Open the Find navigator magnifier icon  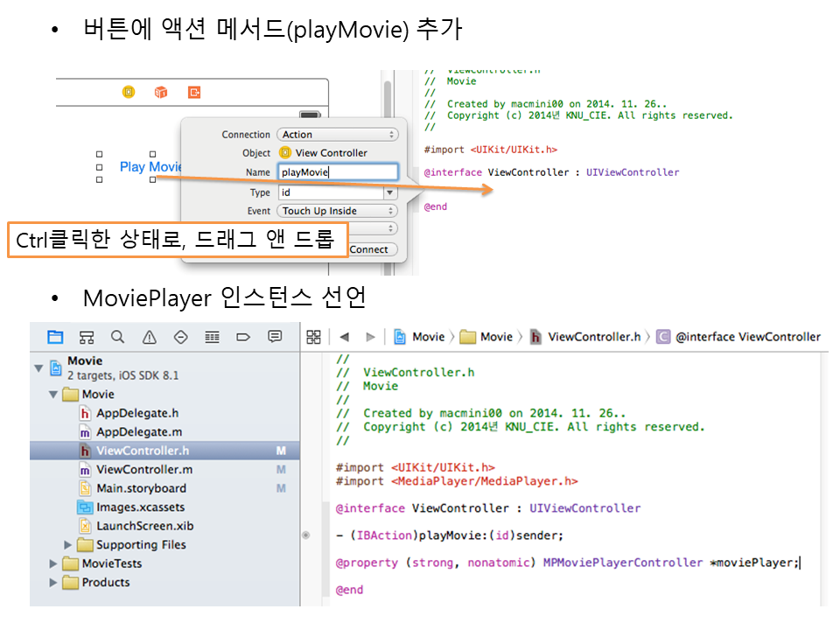coord(117,337)
